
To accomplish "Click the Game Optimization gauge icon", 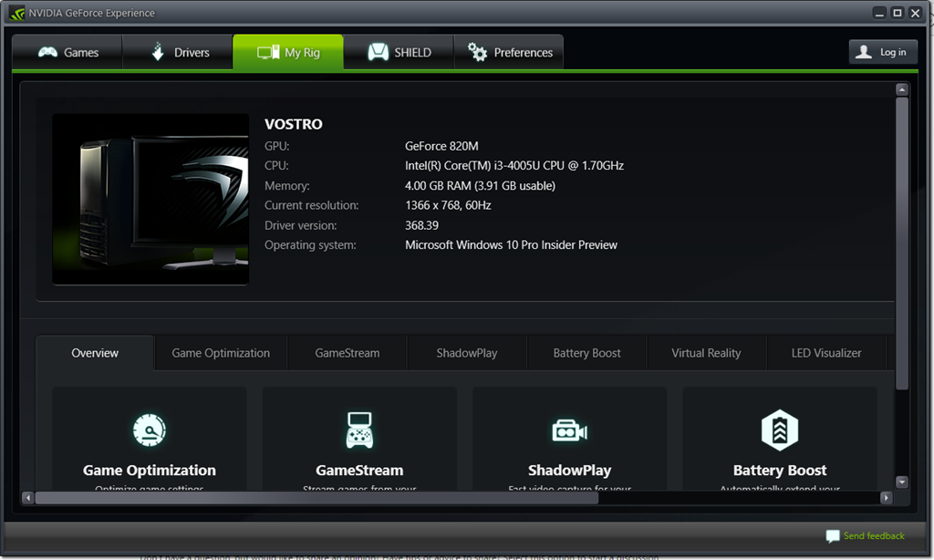I will coord(150,430).
